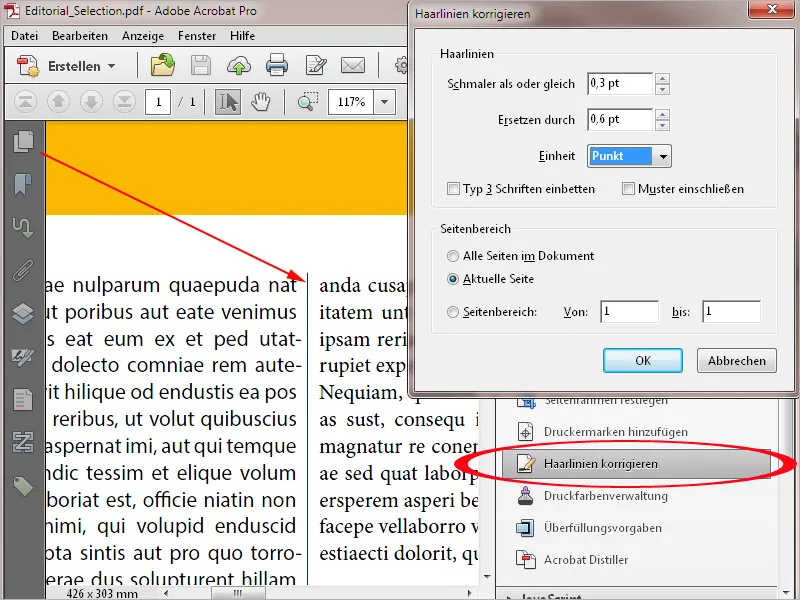This screenshot has width=800, height=600.
Task: Open the bookmarks panel
Action: (23, 184)
